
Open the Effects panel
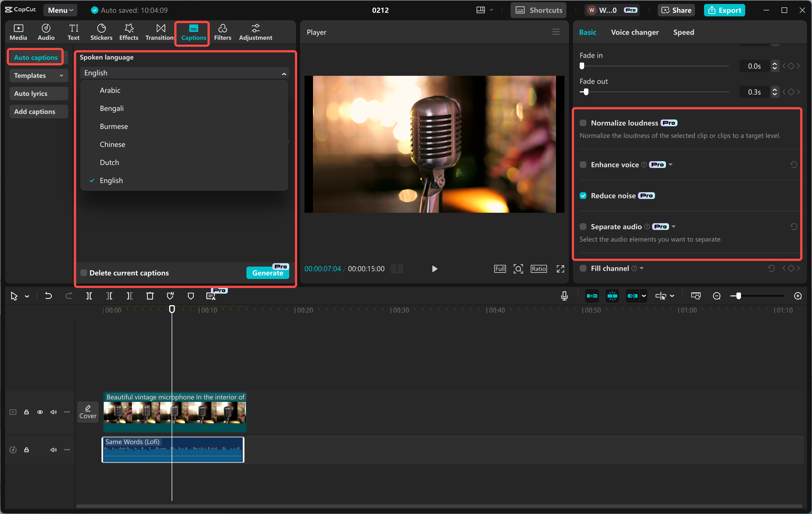coord(129,32)
